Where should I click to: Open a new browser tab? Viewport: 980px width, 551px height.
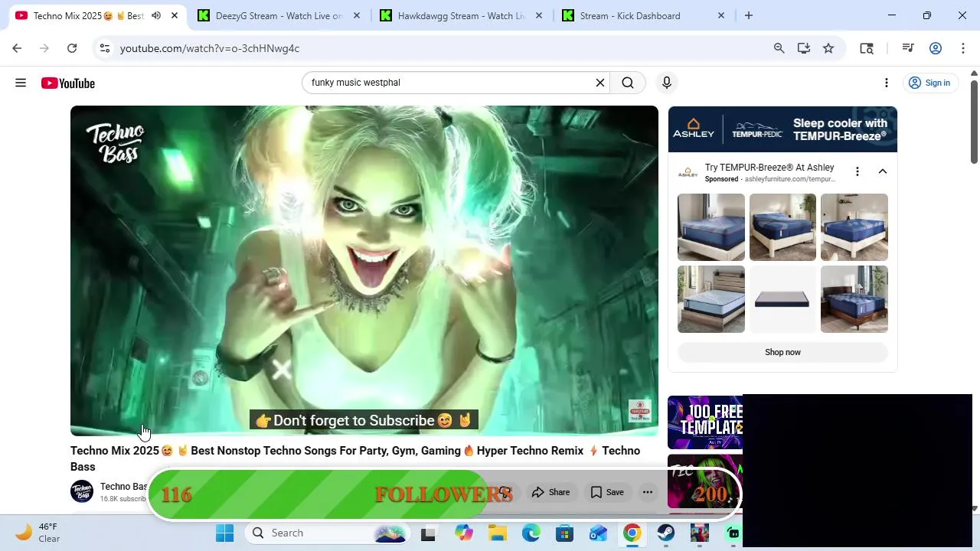749,15
